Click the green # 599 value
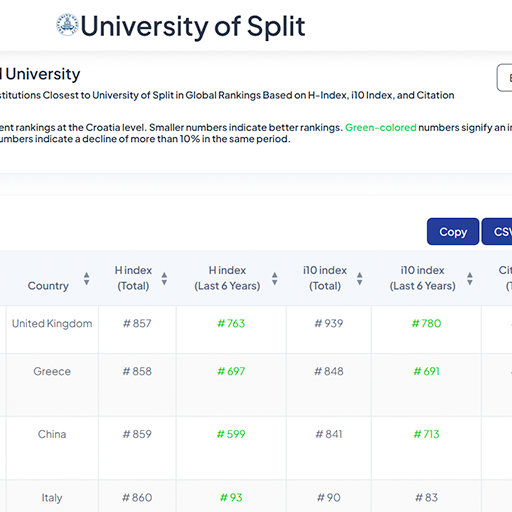 click(231, 434)
